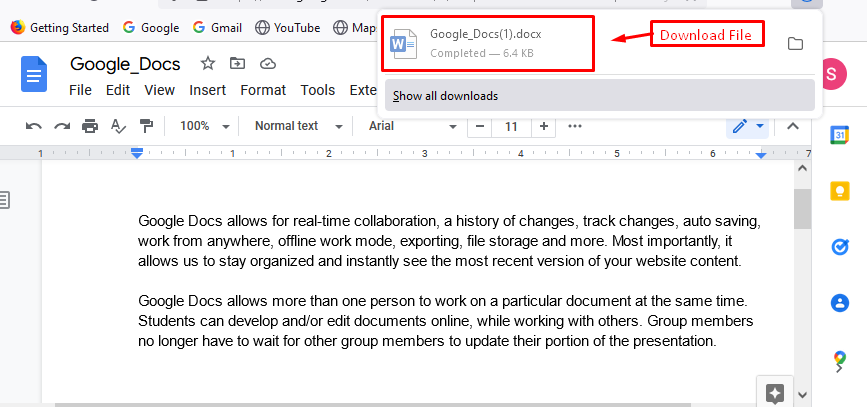Click the account avatar S

pos(834,74)
